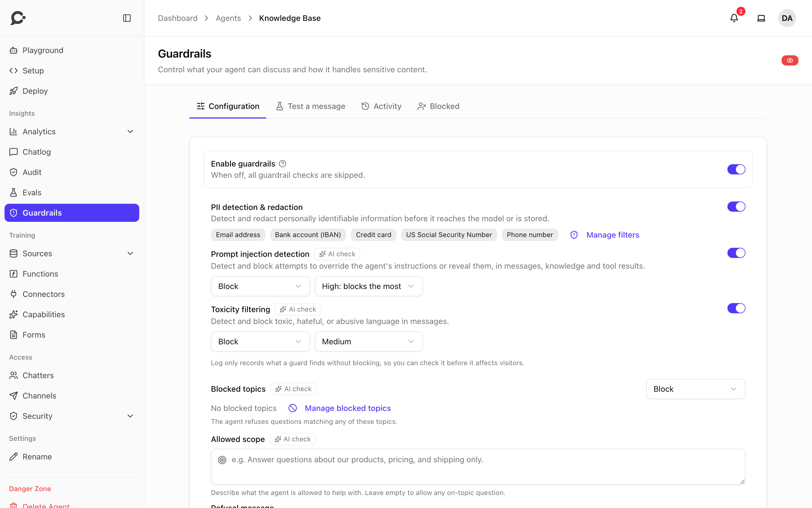Screen dimensions: 812x508
Task: Click the Manage blocked topics link
Action: pos(340,408)
